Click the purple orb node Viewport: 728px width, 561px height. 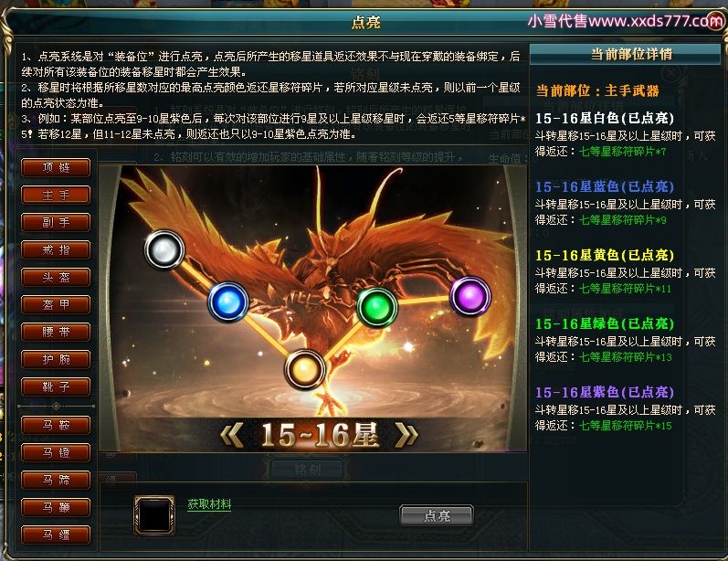(470, 296)
